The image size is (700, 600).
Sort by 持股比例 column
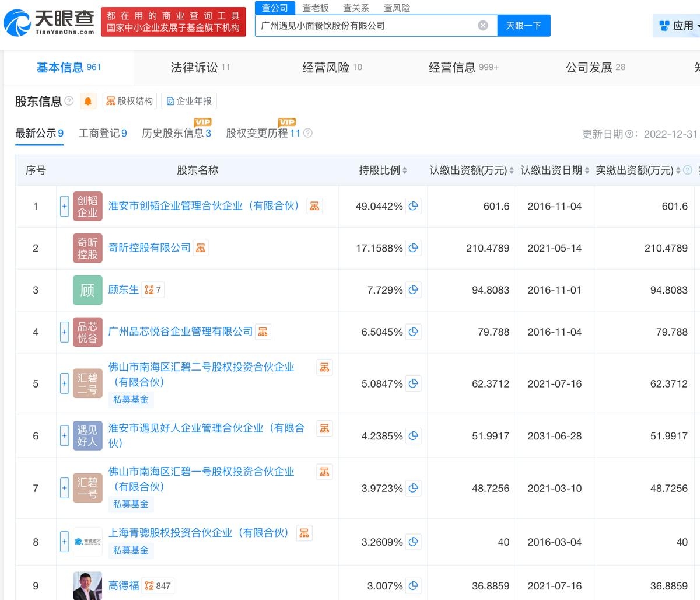point(383,170)
